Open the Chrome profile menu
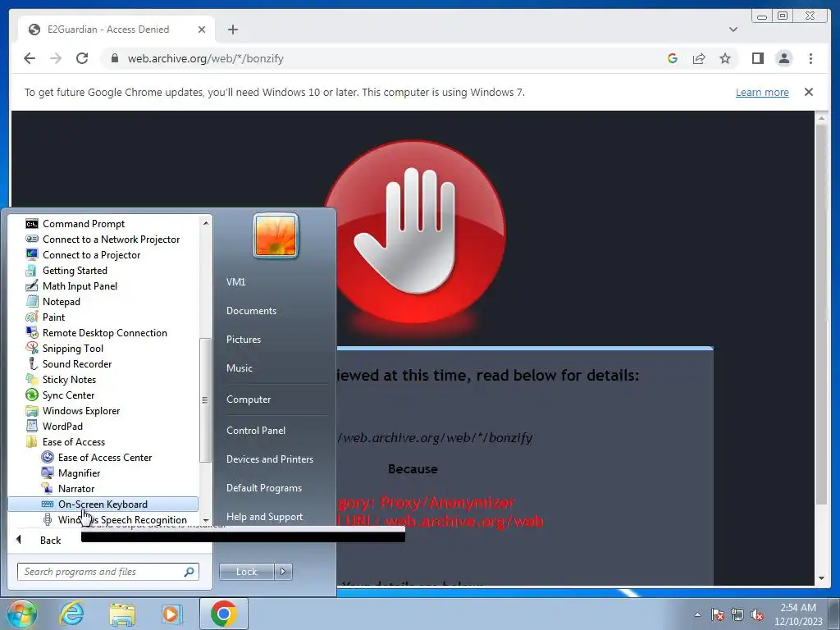Screen dimensions: 840x630 tap(783, 58)
